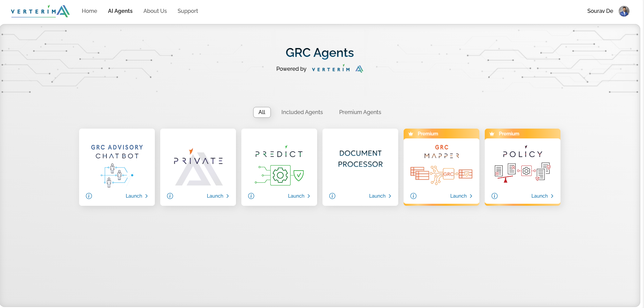Show info for Document Processor
This screenshot has width=644, height=308.
click(332, 196)
